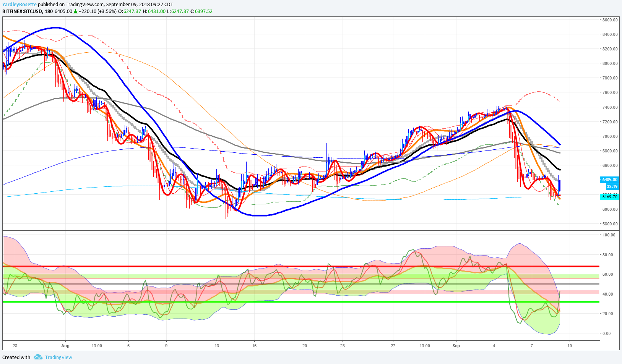Click the last price 6405.00 in header
Image resolution: width=622 pixels, height=364 pixels.
63,11
